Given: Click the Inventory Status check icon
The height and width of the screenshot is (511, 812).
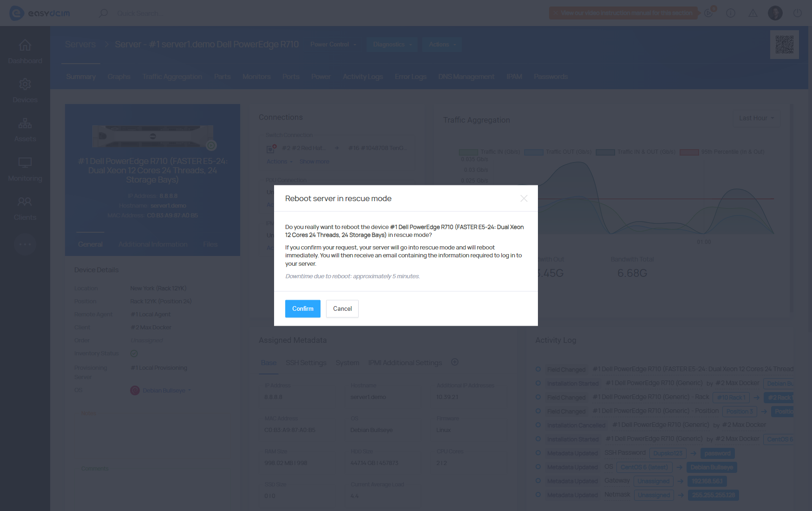Looking at the screenshot, I should [x=134, y=354].
